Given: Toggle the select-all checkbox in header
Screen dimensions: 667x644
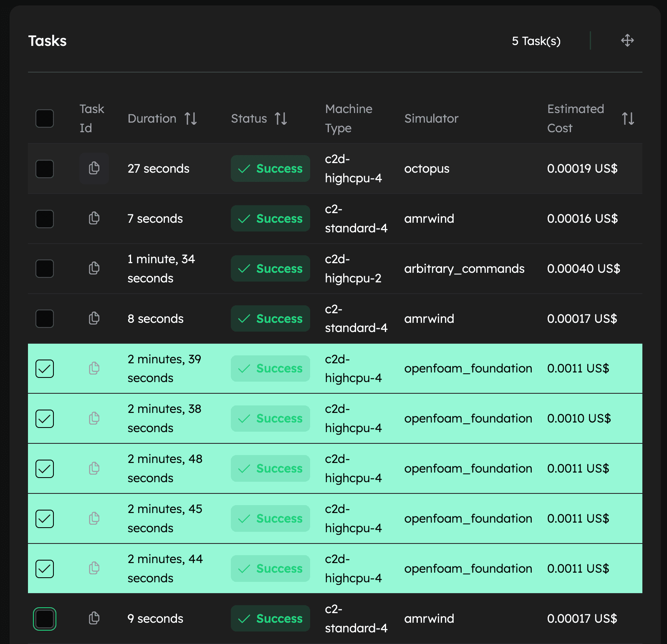Looking at the screenshot, I should [45, 118].
